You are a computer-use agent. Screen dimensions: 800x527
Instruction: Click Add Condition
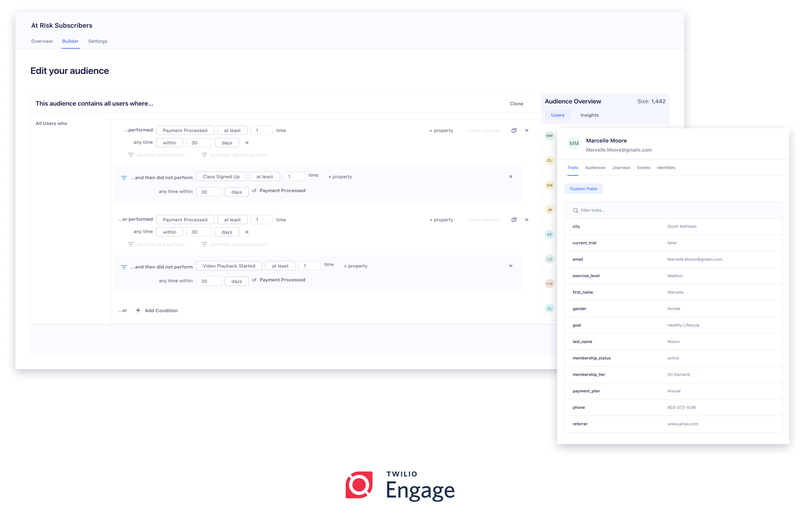click(x=157, y=311)
